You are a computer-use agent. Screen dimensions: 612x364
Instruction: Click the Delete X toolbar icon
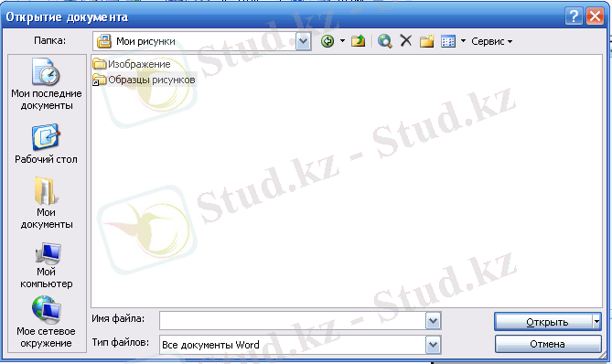[406, 40]
